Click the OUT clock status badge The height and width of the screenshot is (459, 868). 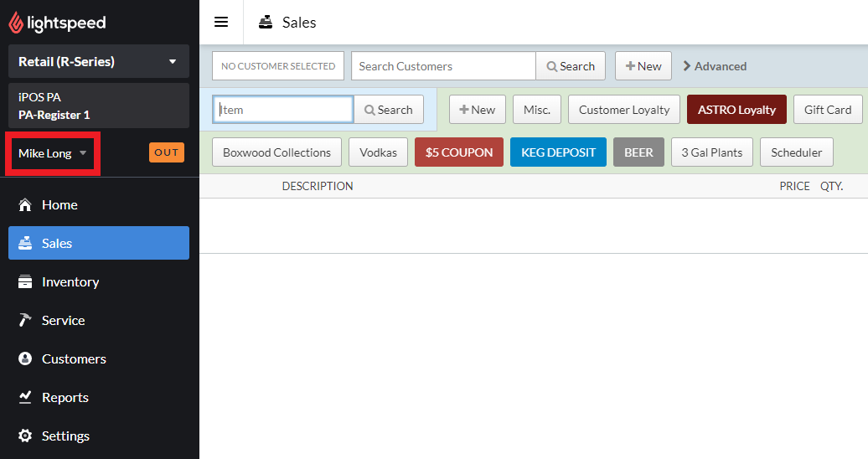[166, 152]
